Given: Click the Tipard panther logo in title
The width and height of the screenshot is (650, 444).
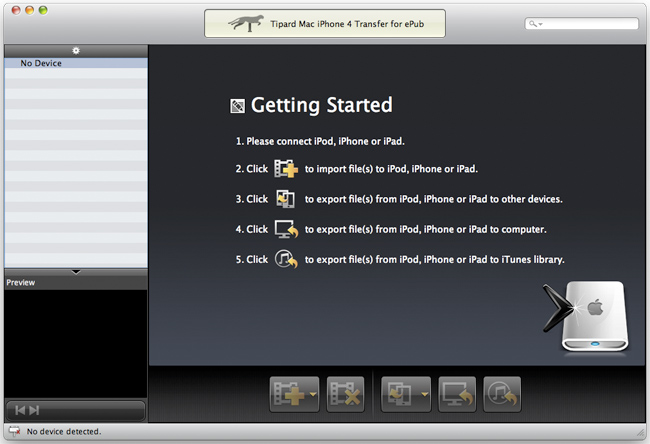Looking at the screenshot, I should coord(246,23).
